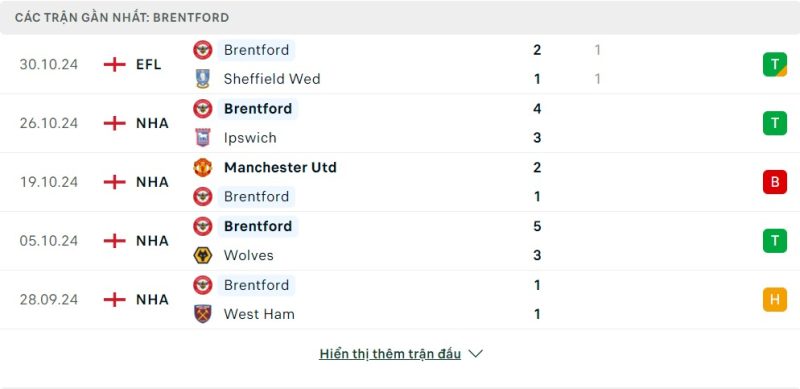Click the England flag beside EFL

[x=114, y=64]
